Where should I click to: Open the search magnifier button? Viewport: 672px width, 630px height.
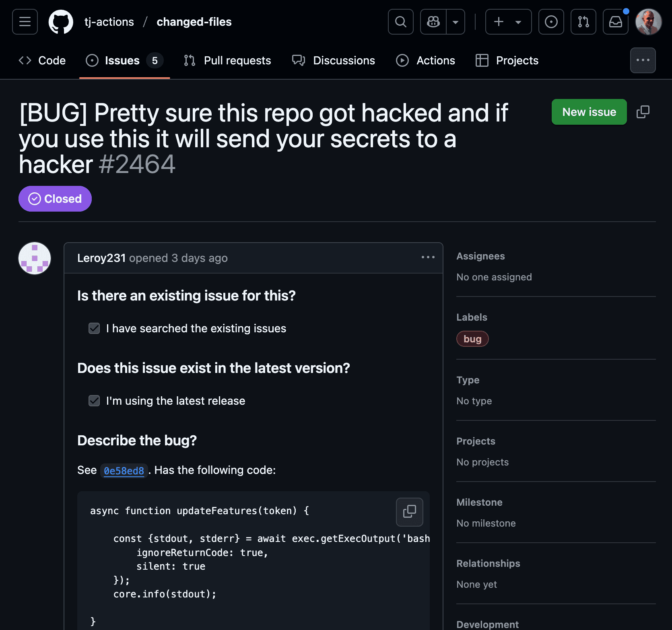click(401, 22)
